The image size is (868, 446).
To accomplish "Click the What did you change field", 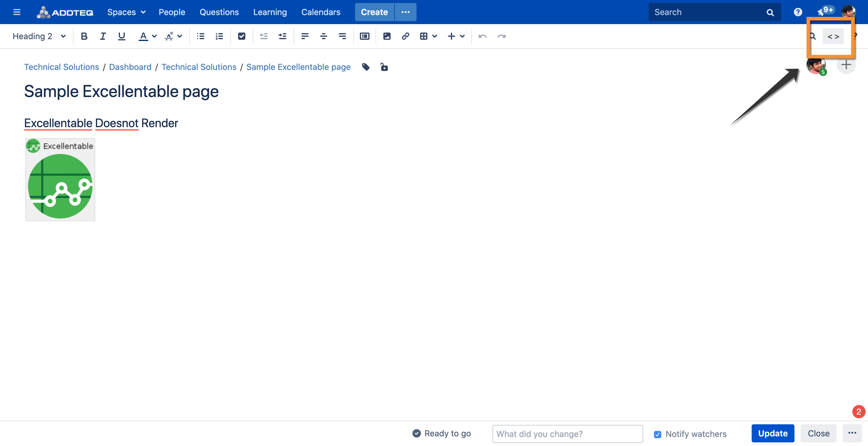I will coord(567,434).
